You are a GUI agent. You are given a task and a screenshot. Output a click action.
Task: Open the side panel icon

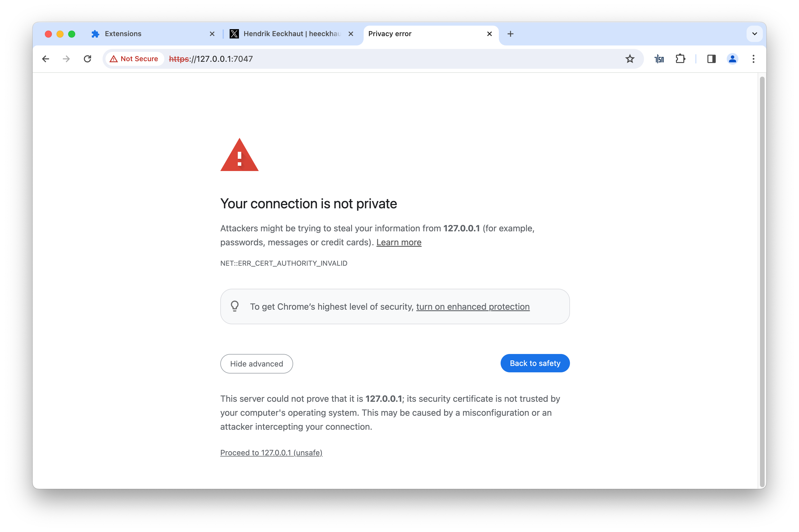[712, 59]
